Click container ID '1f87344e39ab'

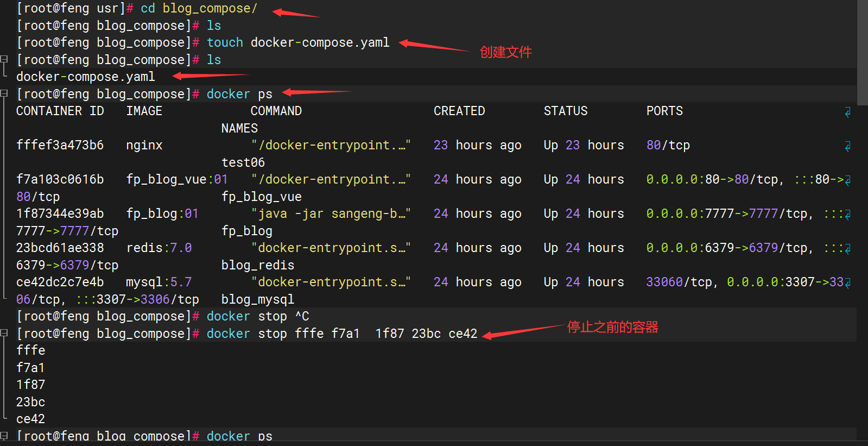pos(60,213)
